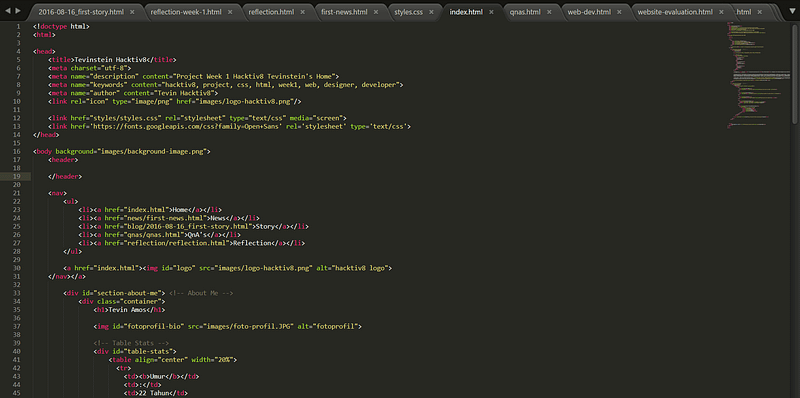
Task: Click line number 45 in the gutter
Action: 18,393
